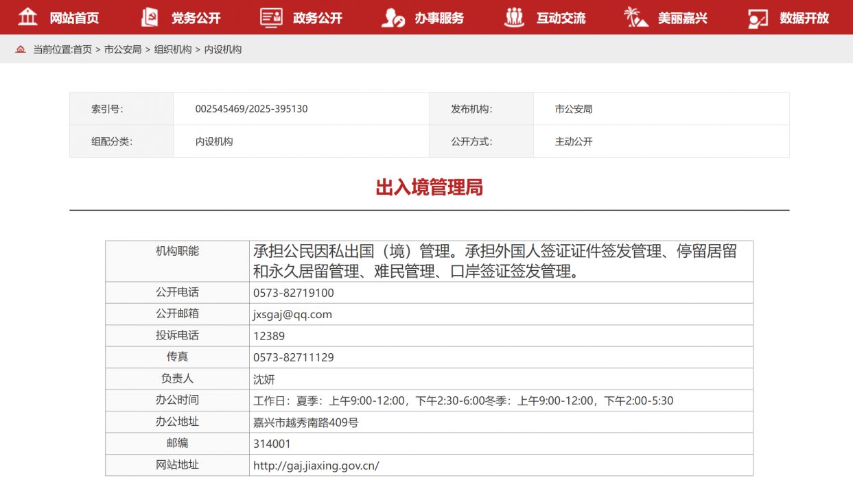853x504 pixels.
Task: Click the small home icon in breadcrumb
Action: pyautogui.click(x=21, y=49)
